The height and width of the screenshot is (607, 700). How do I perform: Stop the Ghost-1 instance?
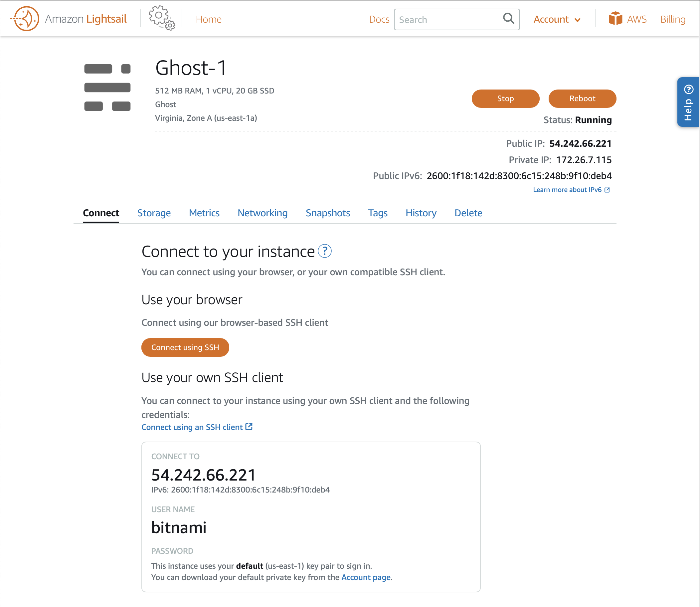click(505, 99)
